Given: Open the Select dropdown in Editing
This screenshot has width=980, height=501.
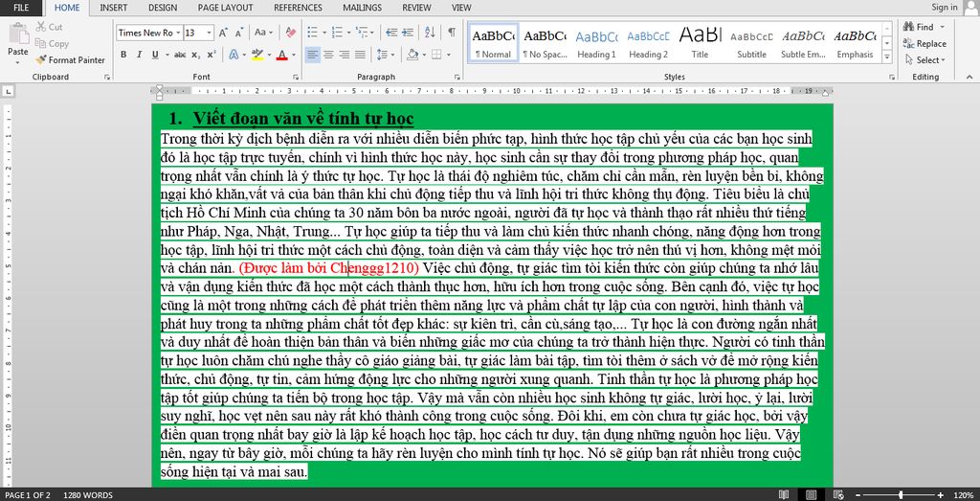Looking at the screenshot, I should point(925,60).
